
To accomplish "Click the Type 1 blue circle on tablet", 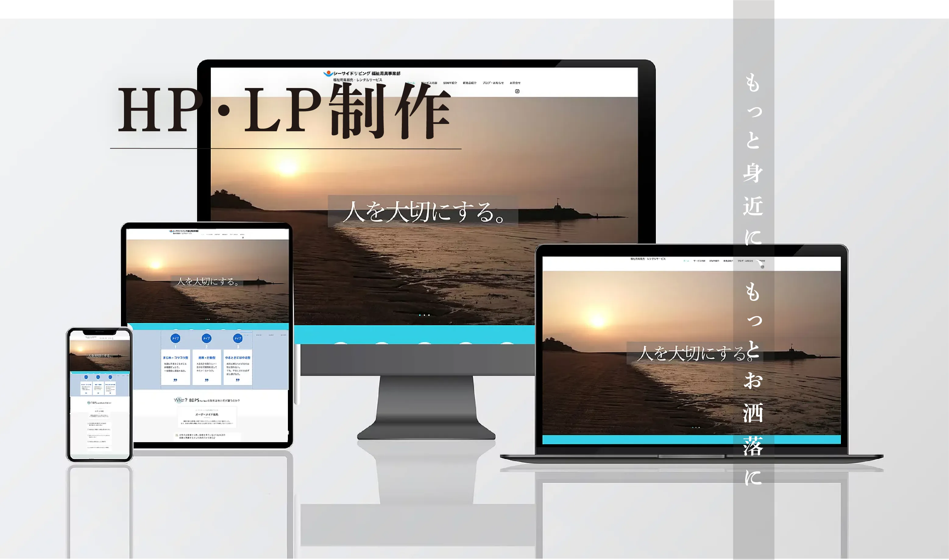I will coord(175,338).
